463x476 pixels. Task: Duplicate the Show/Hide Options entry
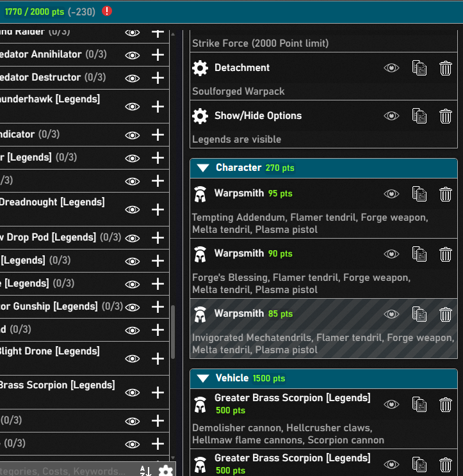(x=419, y=116)
